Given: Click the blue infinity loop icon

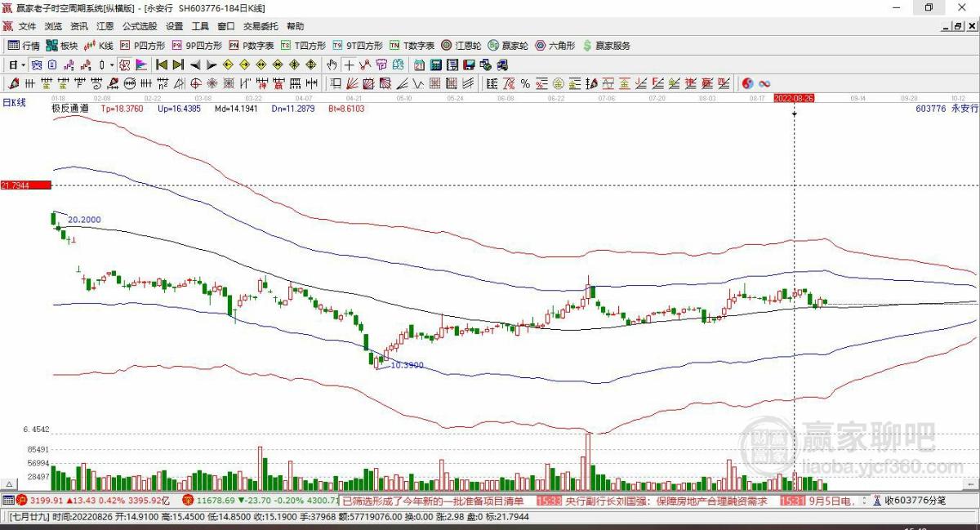Looking at the screenshot, I should (x=764, y=83).
